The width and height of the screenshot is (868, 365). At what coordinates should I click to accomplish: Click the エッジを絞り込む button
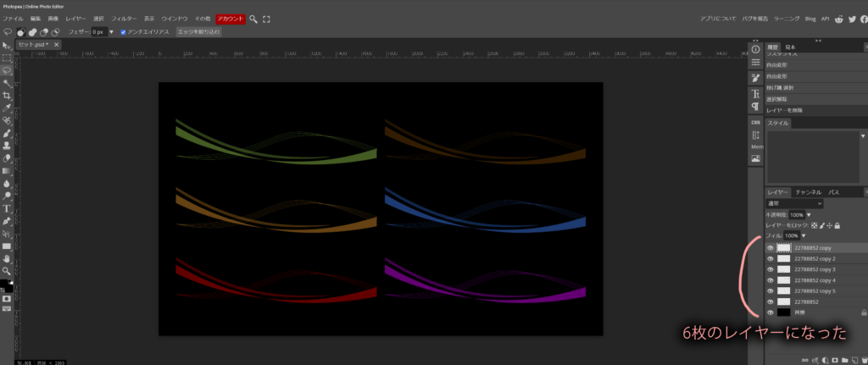pyautogui.click(x=197, y=32)
